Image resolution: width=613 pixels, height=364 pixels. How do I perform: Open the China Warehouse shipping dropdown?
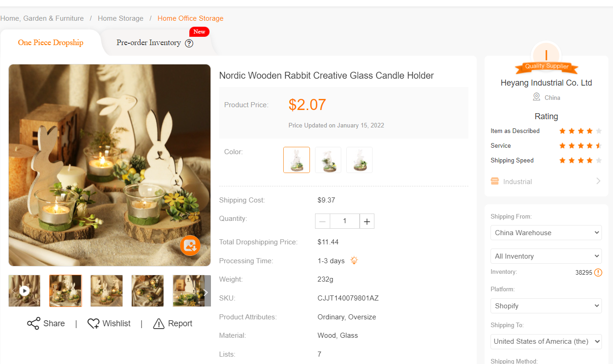546,233
